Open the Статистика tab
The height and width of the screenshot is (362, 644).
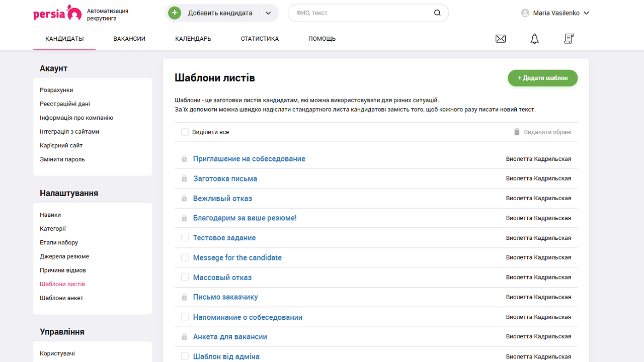pos(260,39)
